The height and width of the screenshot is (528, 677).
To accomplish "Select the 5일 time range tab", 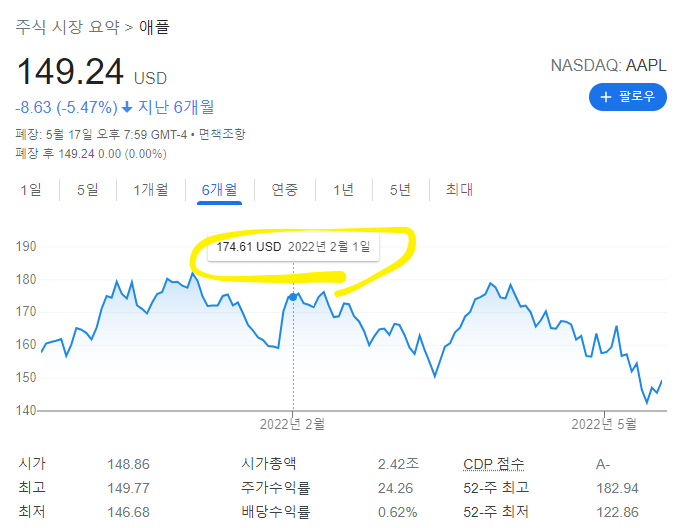I will 88,190.
